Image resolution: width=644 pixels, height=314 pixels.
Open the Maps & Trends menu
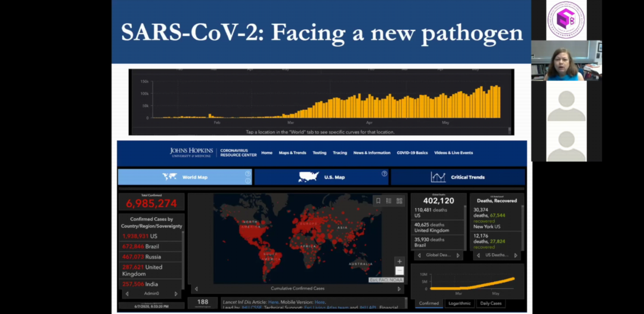pos(292,152)
